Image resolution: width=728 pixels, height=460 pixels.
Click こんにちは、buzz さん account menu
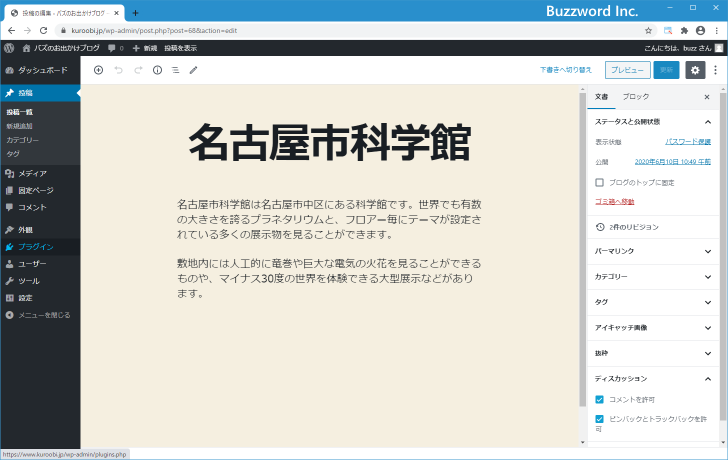683,48
